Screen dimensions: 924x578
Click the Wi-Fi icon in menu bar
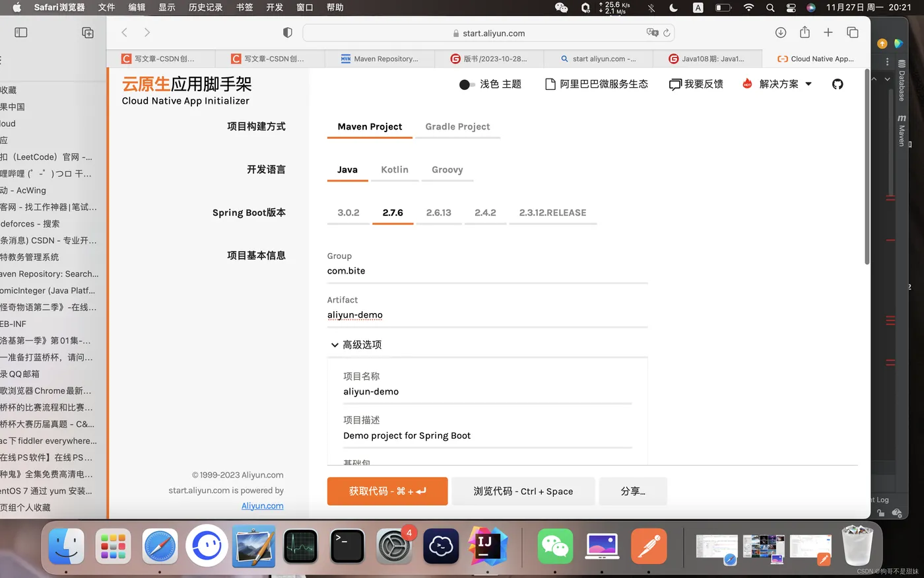pos(748,7)
